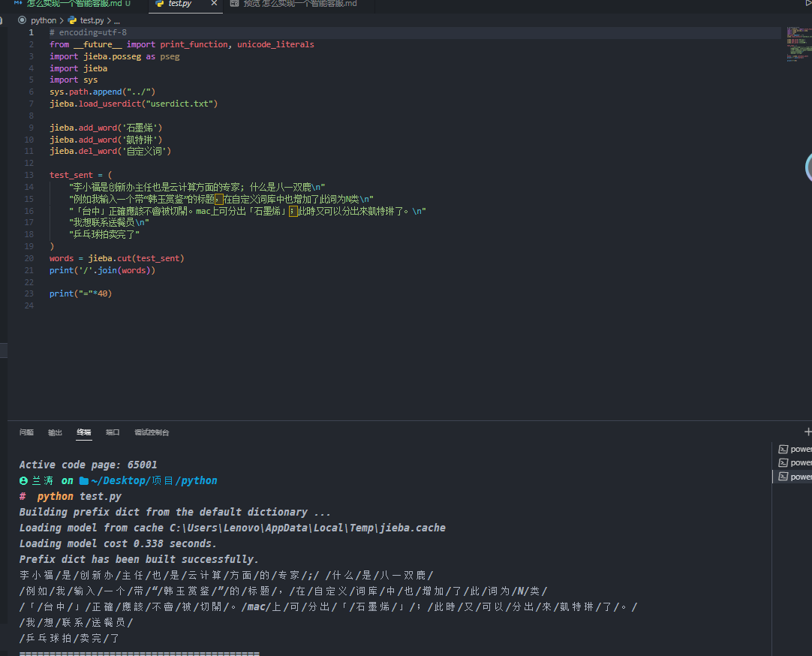Open the 问题 panel tab
The image size is (812, 656).
(x=26, y=432)
